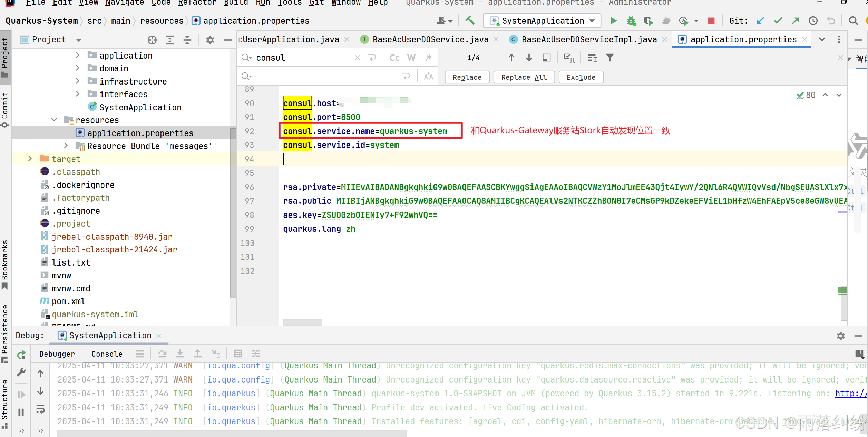The height and width of the screenshot is (437, 868).
Task: Start debugging with the bug icon
Action: [x=631, y=21]
